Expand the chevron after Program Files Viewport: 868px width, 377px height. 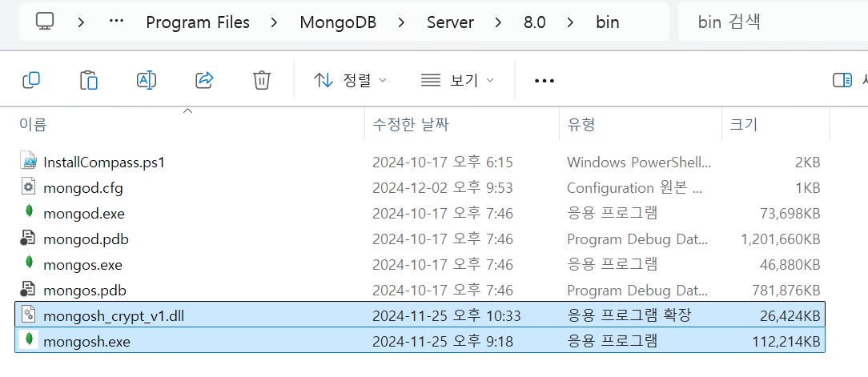click(274, 22)
